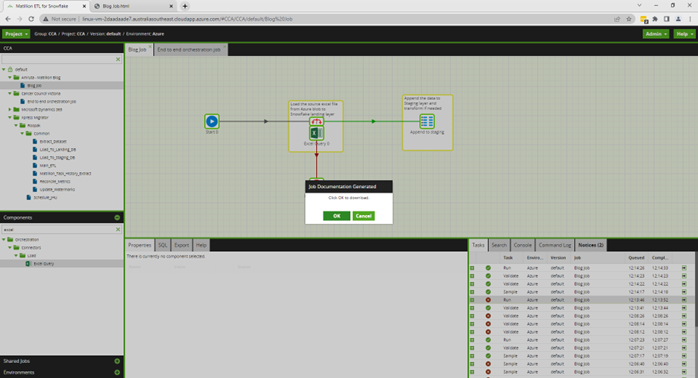Select the Append to staging component
This screenshot has width=698, height=378.
pyautogui.click(x=427, y=121)
